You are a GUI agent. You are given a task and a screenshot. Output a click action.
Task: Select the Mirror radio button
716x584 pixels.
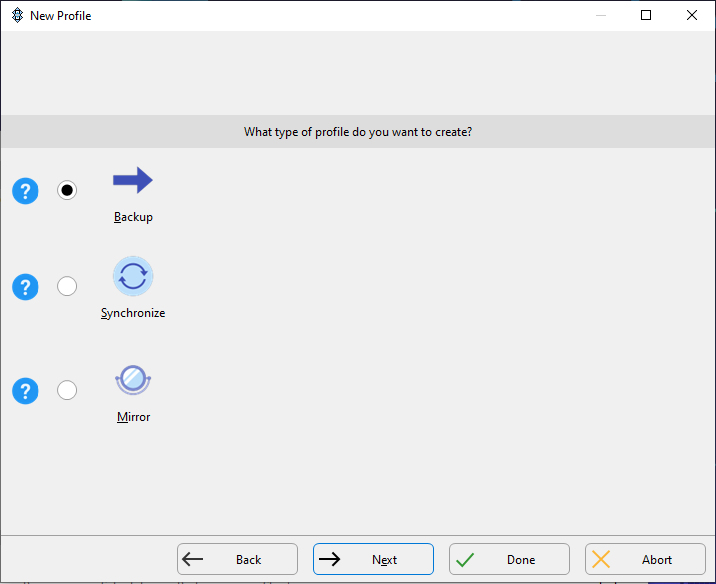coord(67,390)
